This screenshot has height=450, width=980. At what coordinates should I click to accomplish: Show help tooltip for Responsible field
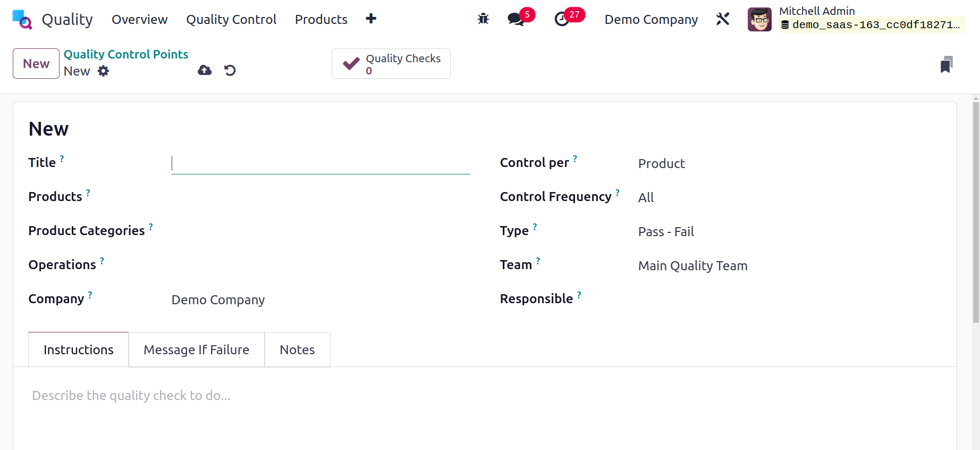point(579,295)
